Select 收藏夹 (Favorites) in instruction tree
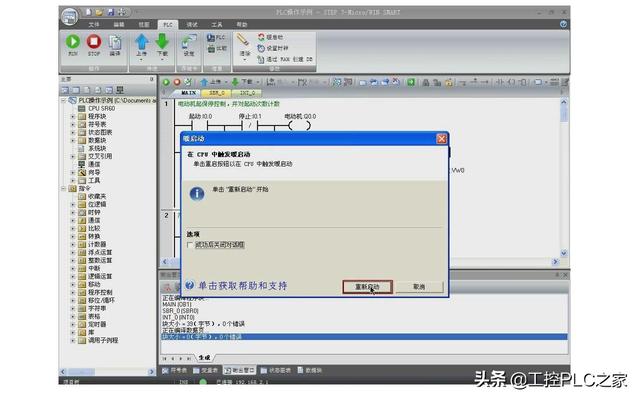640x400 pixels. click(x=92, y=196)
